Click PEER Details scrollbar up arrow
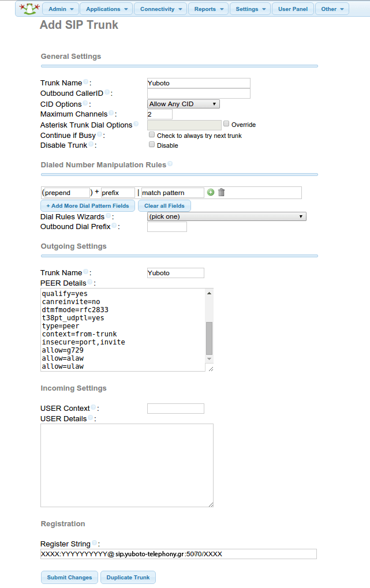Screen dimensions: 370x588 (x=210, y=293)
